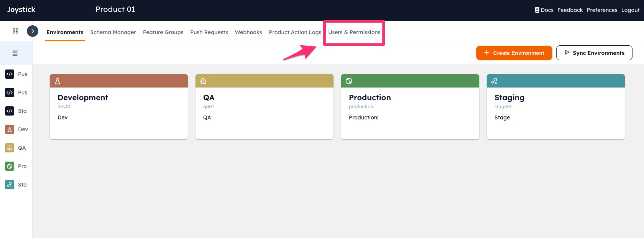Click Logout
This screenshot has height=238, width=644.
631,10
